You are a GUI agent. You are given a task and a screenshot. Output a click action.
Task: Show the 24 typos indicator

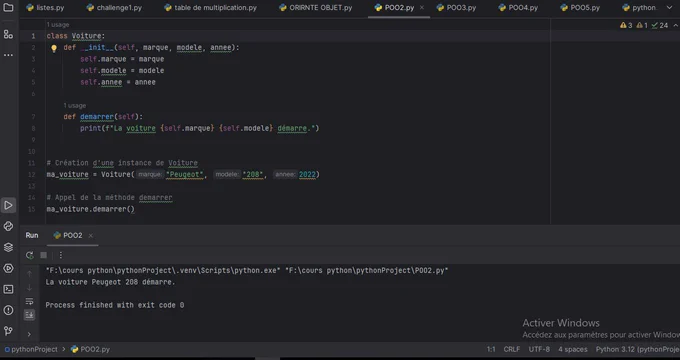660,26
